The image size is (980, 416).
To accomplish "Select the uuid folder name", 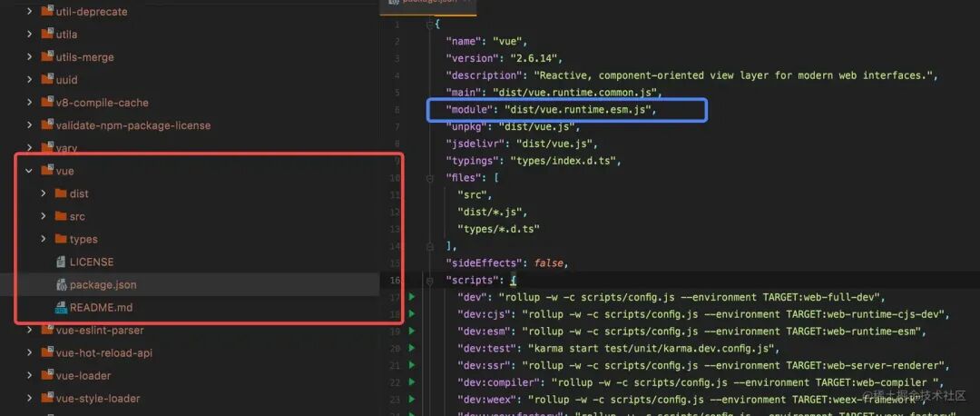I will pos(67,79).
